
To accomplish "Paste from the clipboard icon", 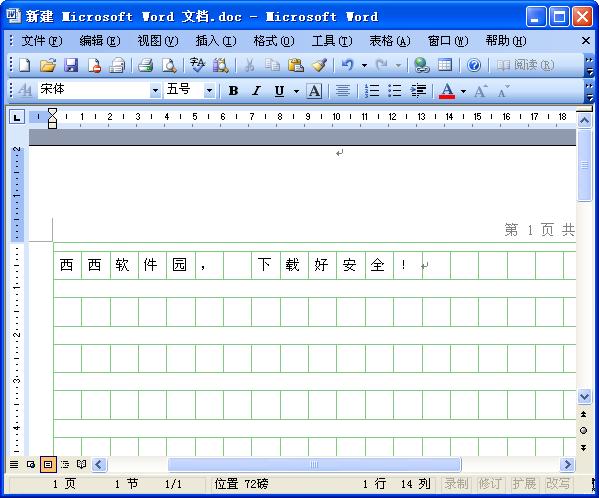I will pos(296,65).
